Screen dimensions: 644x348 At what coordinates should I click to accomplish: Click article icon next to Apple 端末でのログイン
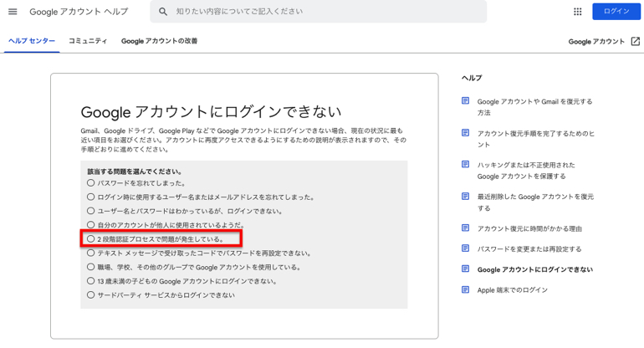[465, 289]
